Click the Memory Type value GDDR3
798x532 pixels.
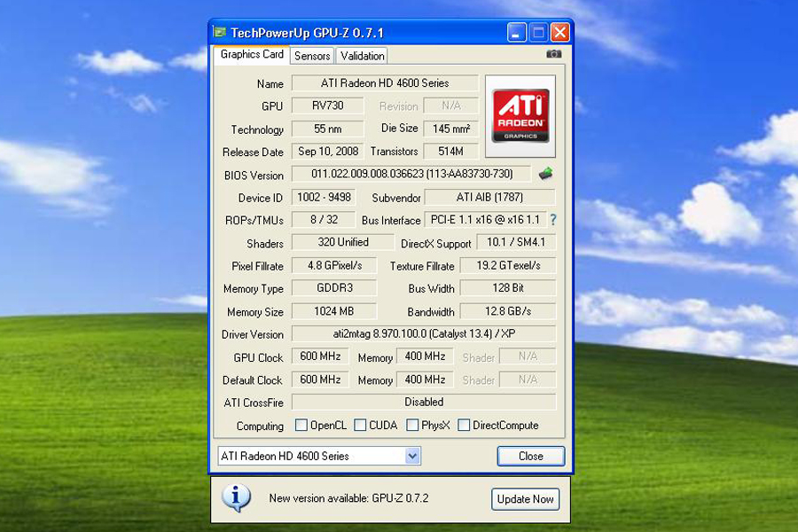pos(334,287)
